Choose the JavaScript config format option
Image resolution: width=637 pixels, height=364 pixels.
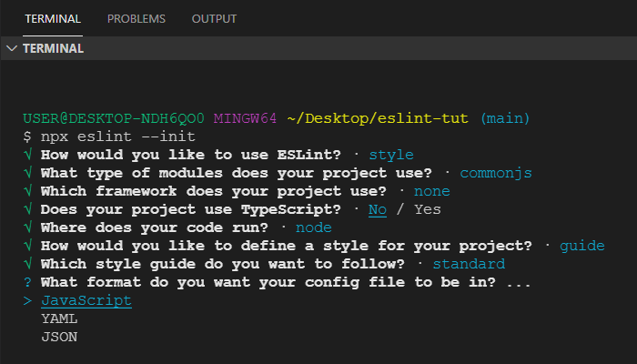pyautogui.click(x=86, y=300)
